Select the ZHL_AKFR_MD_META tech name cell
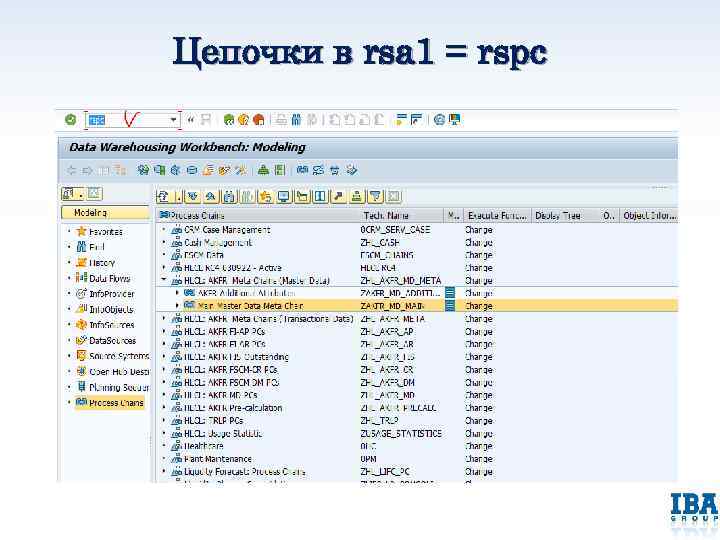 (x=401, y=280)
